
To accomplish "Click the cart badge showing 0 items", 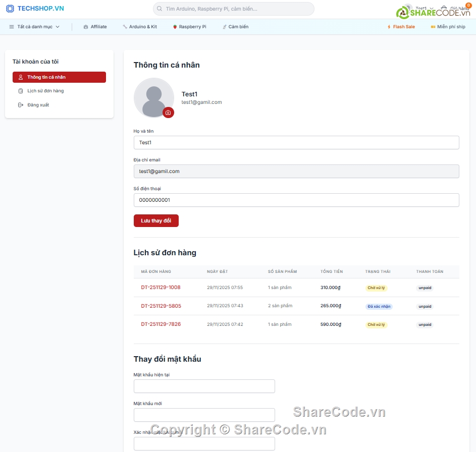I will pos(468,5).
